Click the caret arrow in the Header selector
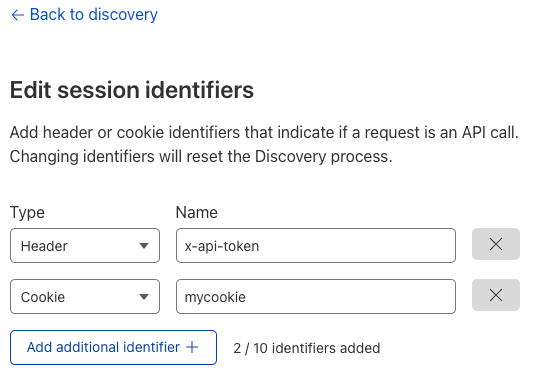 [x=144, y=246]
